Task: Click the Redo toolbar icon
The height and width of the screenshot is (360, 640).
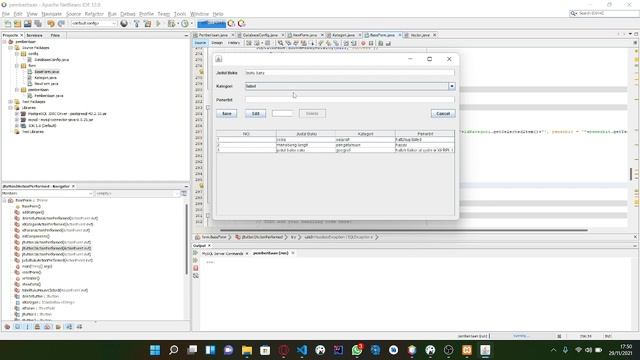Action: (x=61, y=24)
